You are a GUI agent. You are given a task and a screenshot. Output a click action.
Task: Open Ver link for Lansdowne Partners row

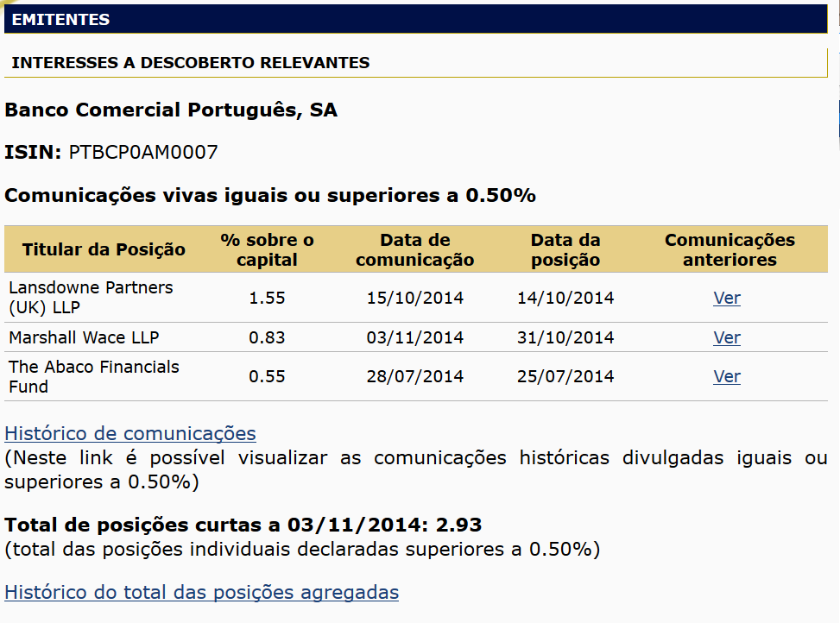pyautogui.click(x=726, y=298)
